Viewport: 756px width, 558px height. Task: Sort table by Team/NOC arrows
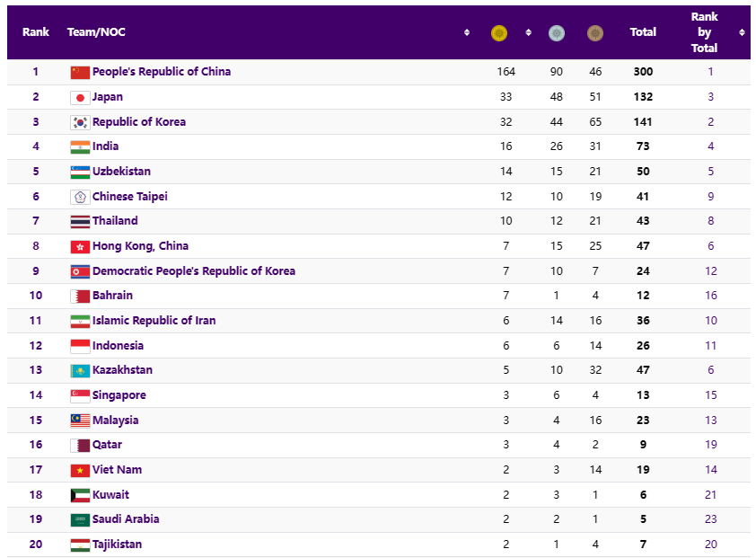(467, 32)
